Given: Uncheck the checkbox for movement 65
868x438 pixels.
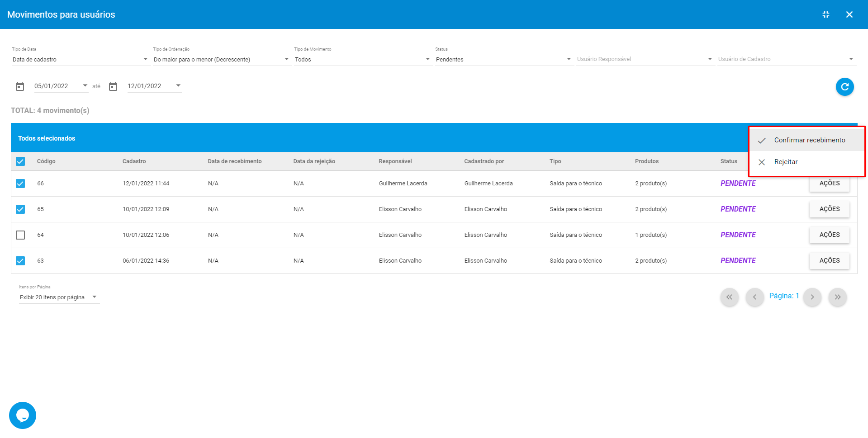Looking at the screenshot, I should tap(20, 209).
